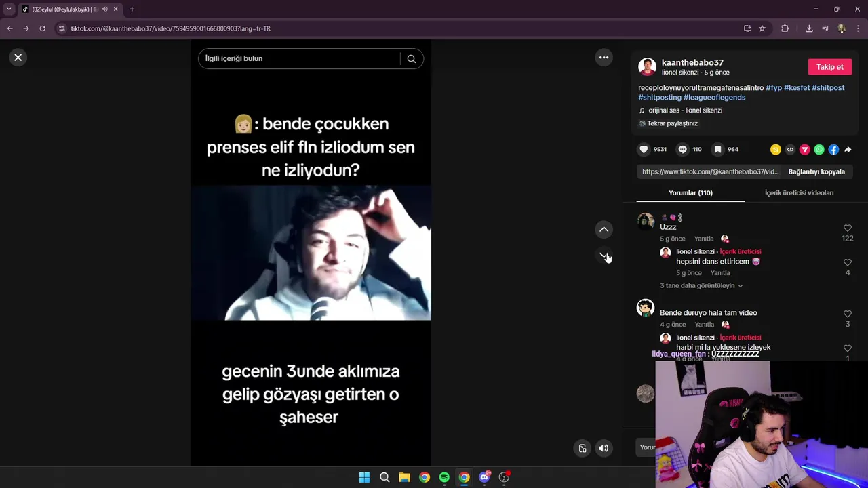Expand more share options with arrow icon
The width and height of the screenshot is (868, 488).
point(848,150)
